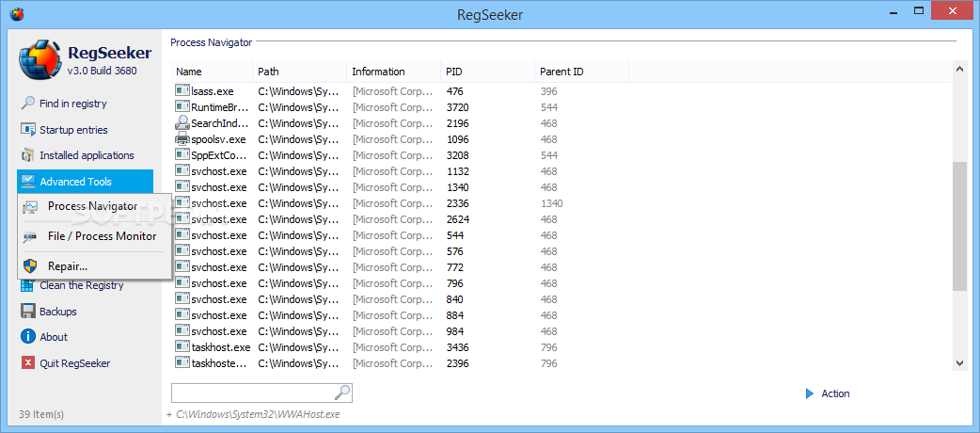Click the spoolsv.exe printer icon
This screenshot has width=980, height=433.
(182, 139)
